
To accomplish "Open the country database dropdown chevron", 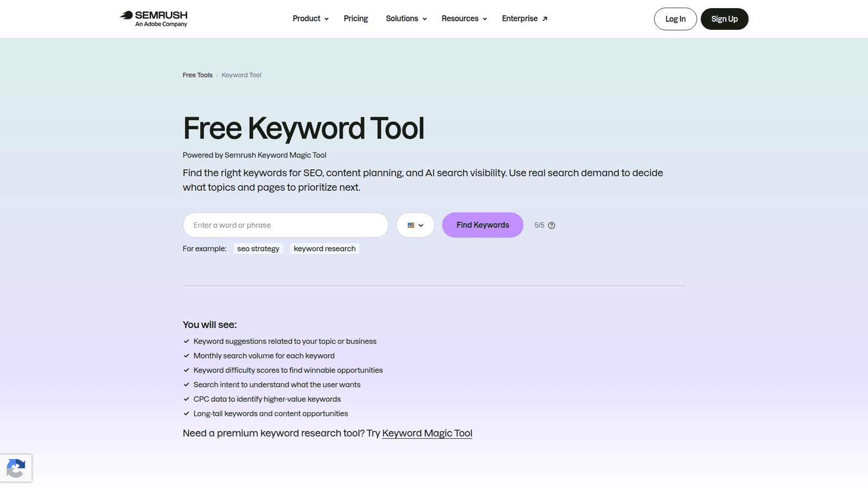I will pyautogui.click(x=421, y=226).
